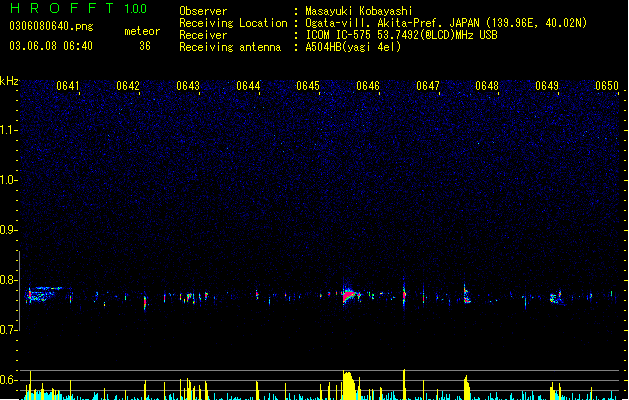Click the Observer label
Screen dimensions: 629x400
coord(203,11)
